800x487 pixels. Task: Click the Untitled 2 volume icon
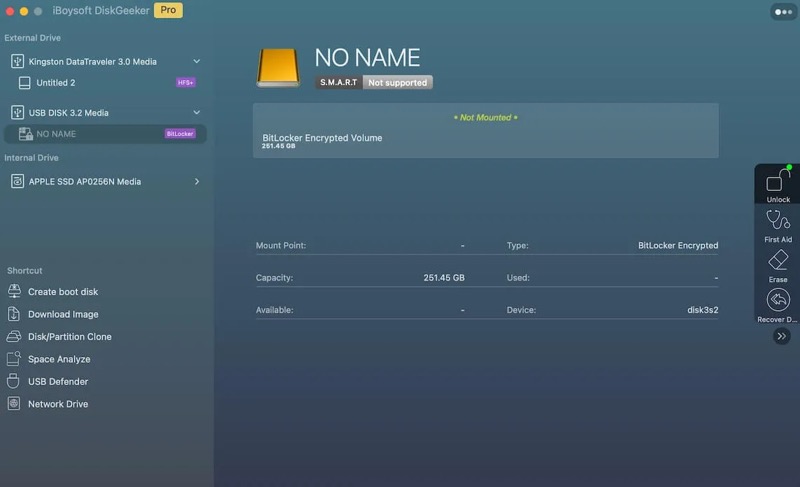click(x=24, y=83)
